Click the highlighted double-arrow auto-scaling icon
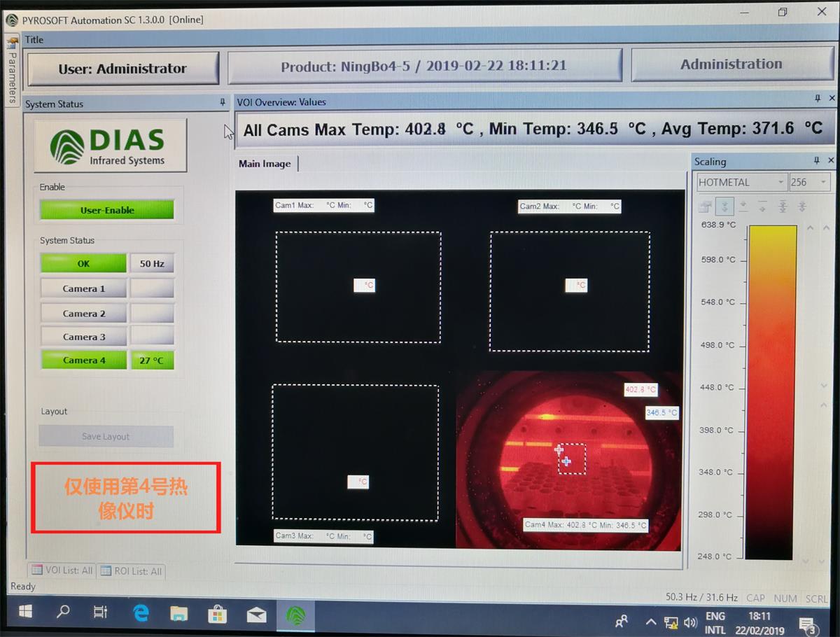The height and width of the screenshot is (637, 840). tap(725, 207)
